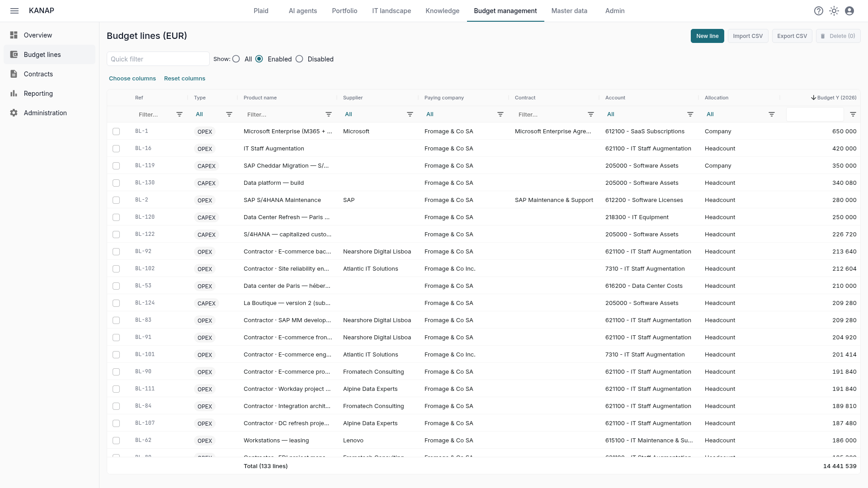
Task: Click the Reset columns link
Action: click(x=184, y=79)
